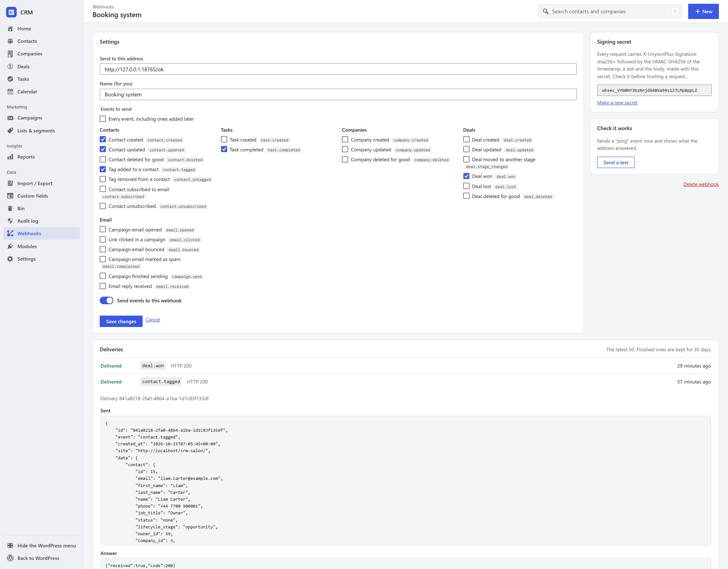This screenshot has height=569, width=728.
Task: Uncheck the Deal won event
Action: (x=466, y=176)
